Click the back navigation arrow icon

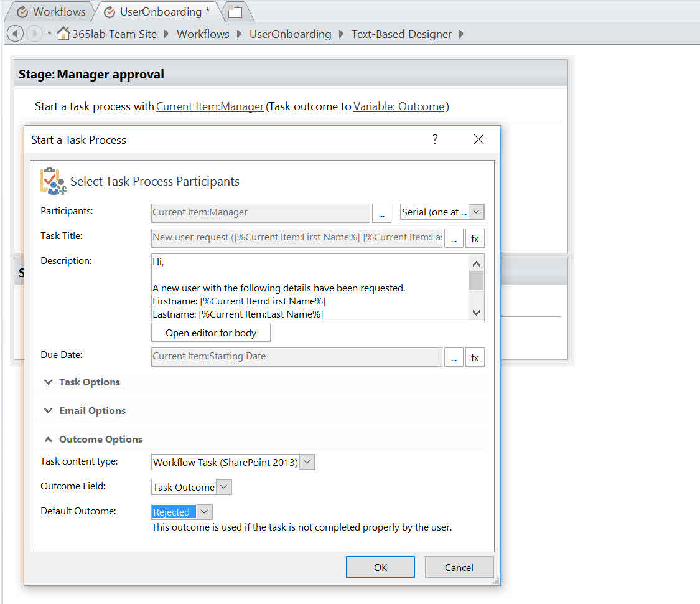(x=15, y=34)
